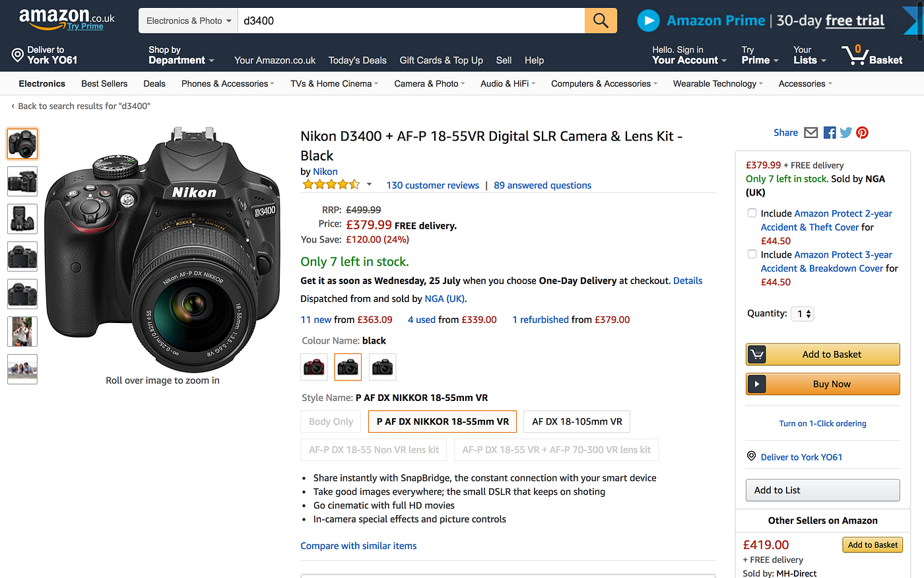Open Gift Cards & Top Up
This screenshot has width=924, height=578.
click(x=442, y=60)
